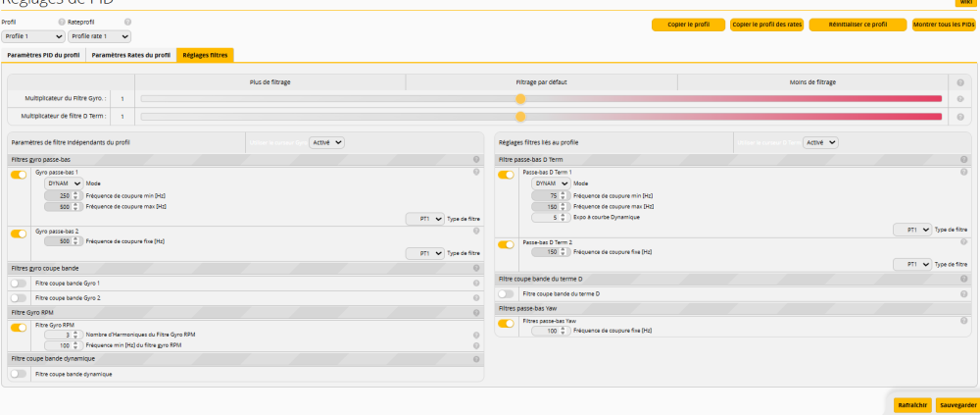
Task: Show help for Filtre coupe bande dynamique header
Action: click(x=476, y=359)
